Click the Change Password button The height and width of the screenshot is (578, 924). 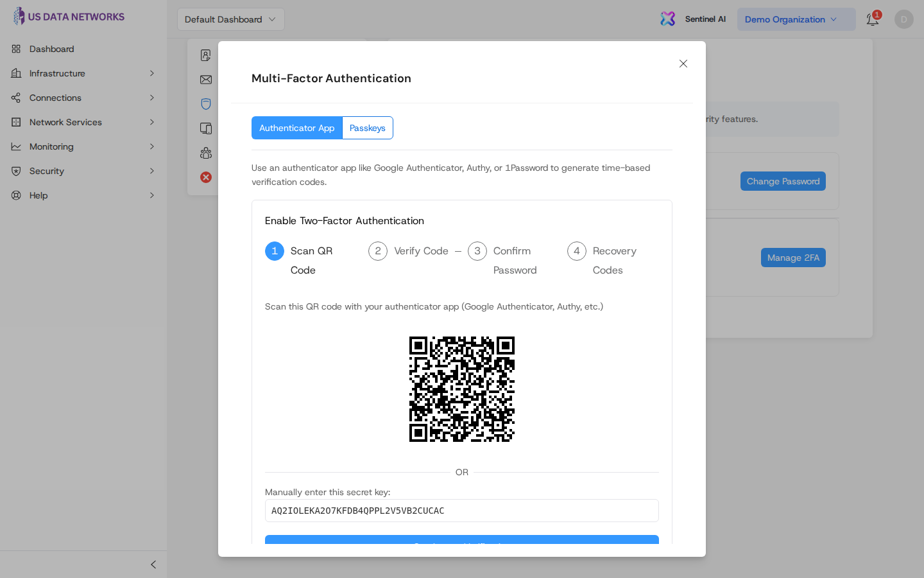coord(783,181)
